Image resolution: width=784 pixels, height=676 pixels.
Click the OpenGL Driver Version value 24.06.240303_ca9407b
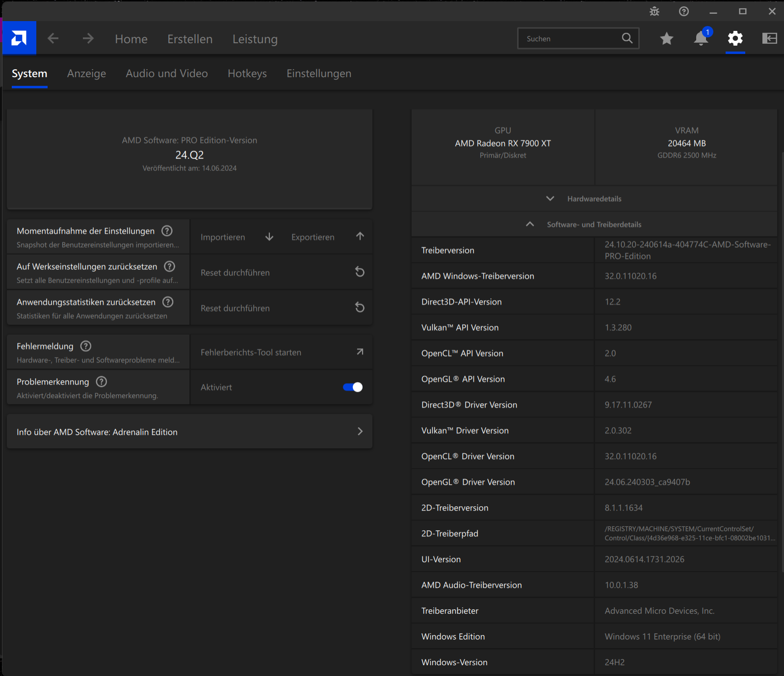[647, 482]
